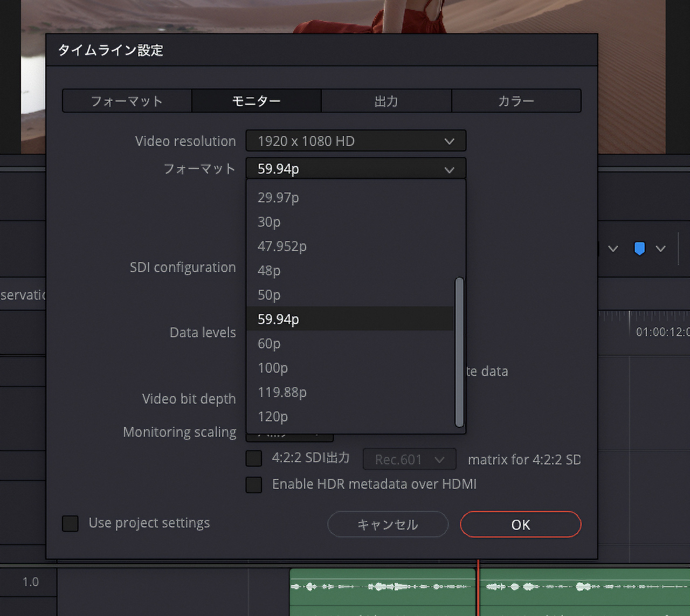Choose the 60p frame rate option
Screen dimensions: 690x616
tap(269, 343)
